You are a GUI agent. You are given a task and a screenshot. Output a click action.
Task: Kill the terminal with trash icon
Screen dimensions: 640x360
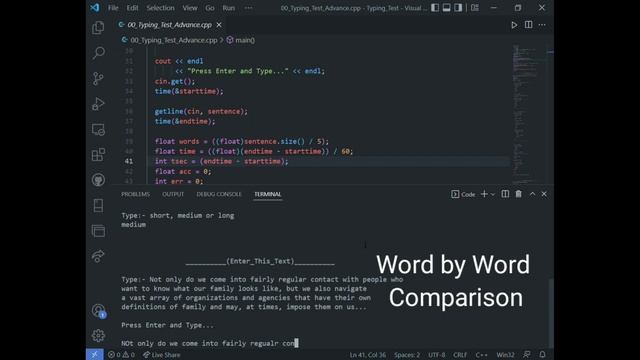coord(518,194)
